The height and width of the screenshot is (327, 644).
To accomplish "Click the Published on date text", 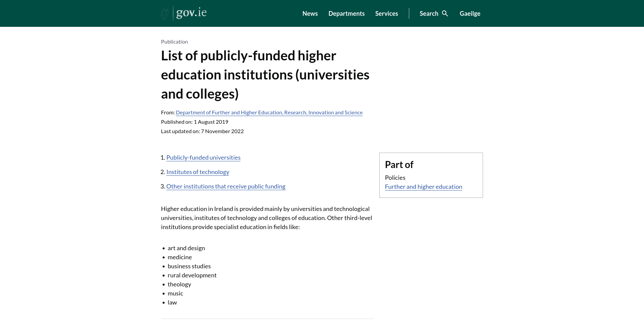I will pos(195,122).
